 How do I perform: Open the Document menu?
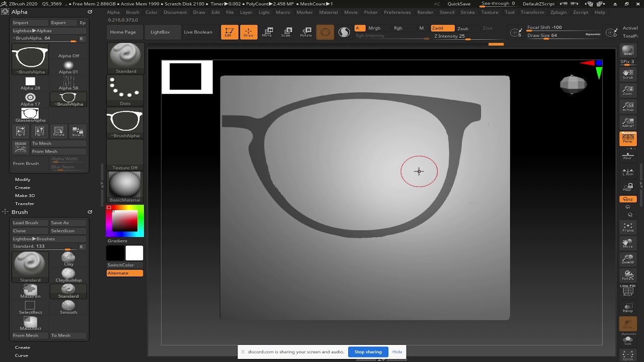pos(175,12)
